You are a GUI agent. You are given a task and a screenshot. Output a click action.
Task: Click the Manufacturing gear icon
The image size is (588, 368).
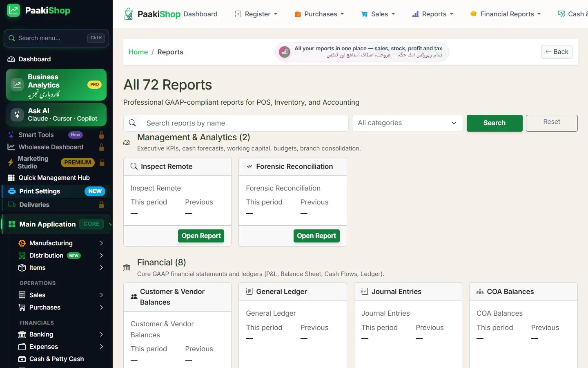point(22,243)
